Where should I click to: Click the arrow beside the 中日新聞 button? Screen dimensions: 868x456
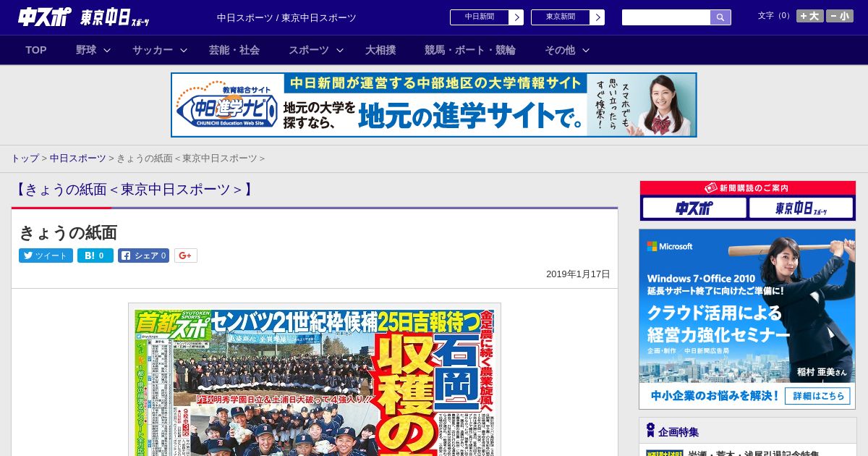(516, 17)
